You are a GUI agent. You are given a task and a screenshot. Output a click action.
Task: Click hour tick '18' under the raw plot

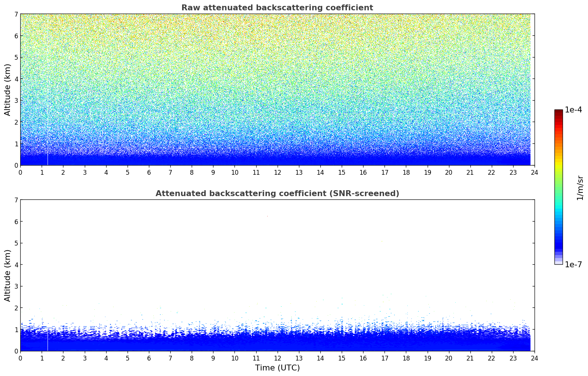(x=406, y=172)
